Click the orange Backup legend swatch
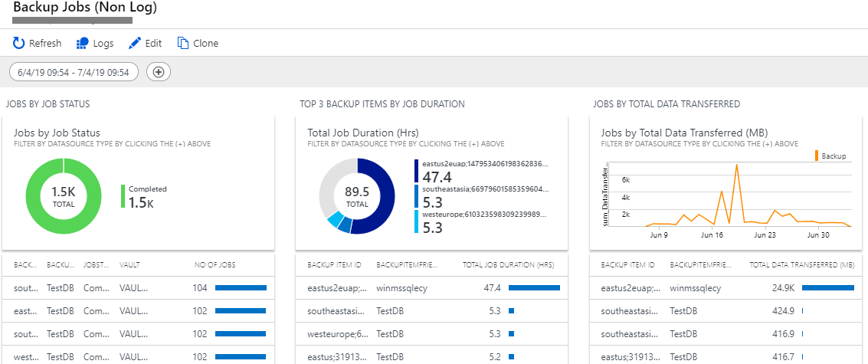 click(816, 156)
